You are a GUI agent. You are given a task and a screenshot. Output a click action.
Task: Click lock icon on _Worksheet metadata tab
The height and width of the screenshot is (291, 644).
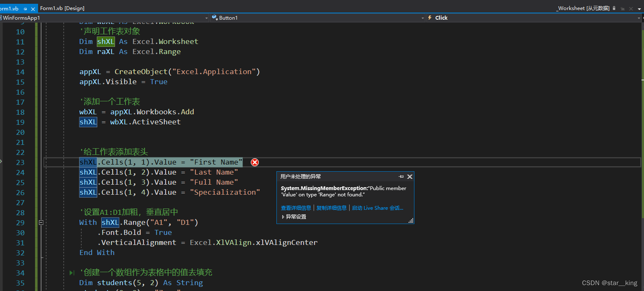click(x=613, y=8)
